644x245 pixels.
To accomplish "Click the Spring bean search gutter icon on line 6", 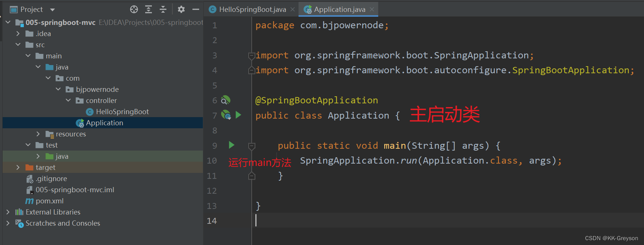I will pyautogui.click(x=226, y=100).
